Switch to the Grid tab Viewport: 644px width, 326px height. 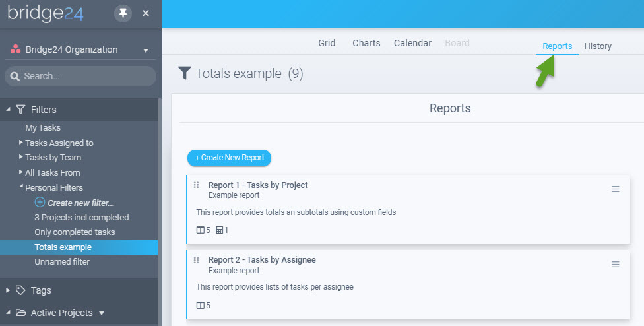[327, 43]
